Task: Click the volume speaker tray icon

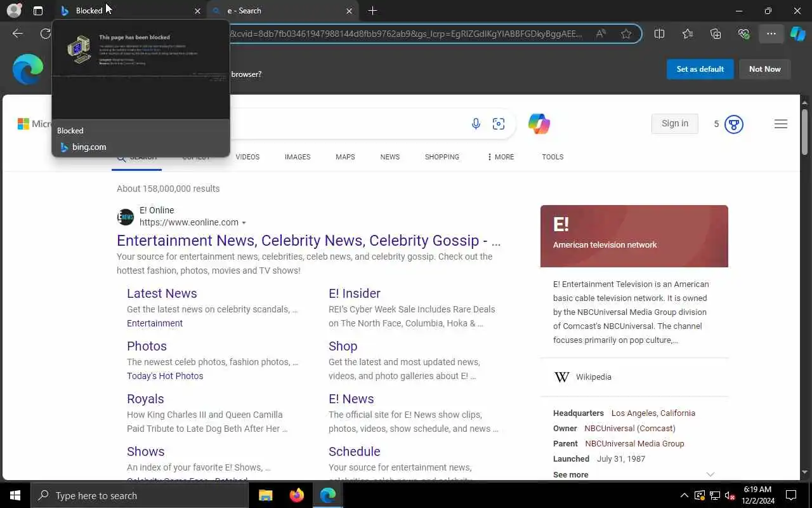Action: click(x=730, y=495)
